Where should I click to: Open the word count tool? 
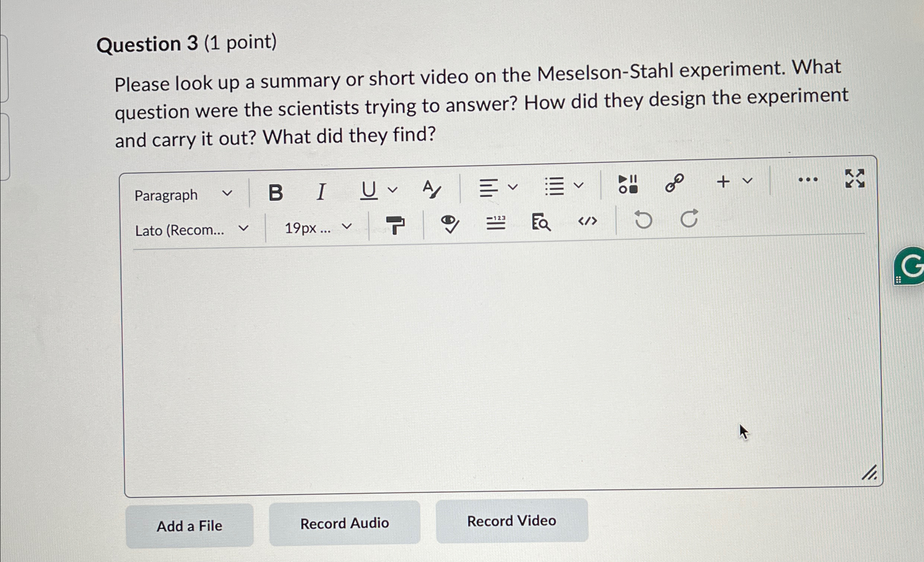pyautogui.click(x=496, y=223)
